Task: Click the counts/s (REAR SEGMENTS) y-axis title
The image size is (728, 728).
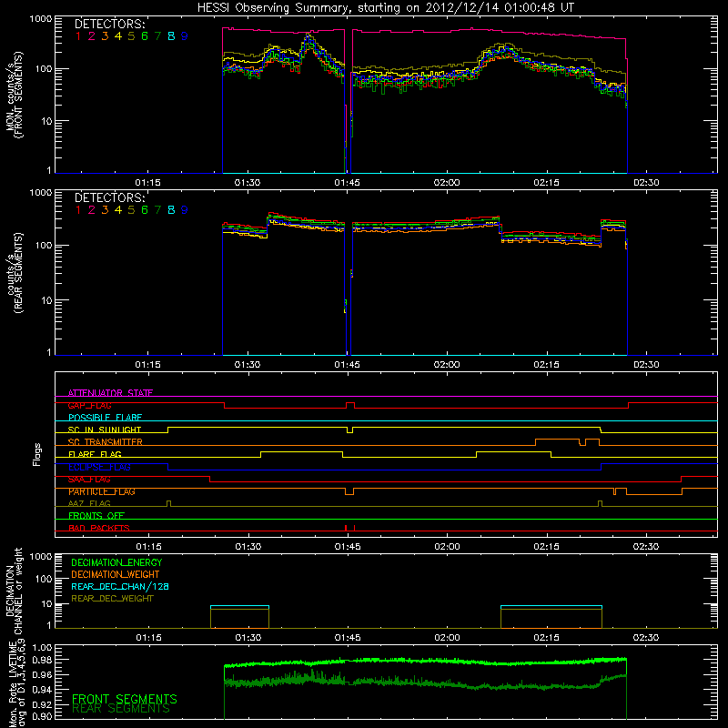Action: (x=15, y=272)
